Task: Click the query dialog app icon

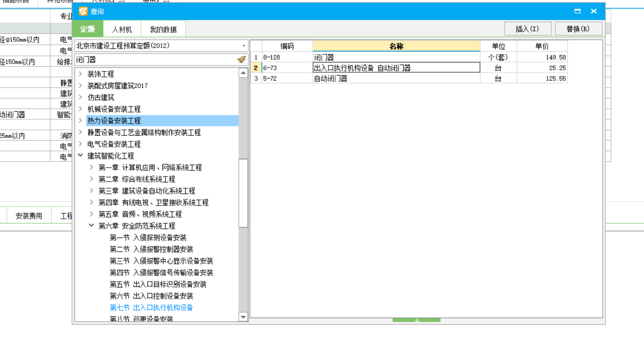Action: 83,11
